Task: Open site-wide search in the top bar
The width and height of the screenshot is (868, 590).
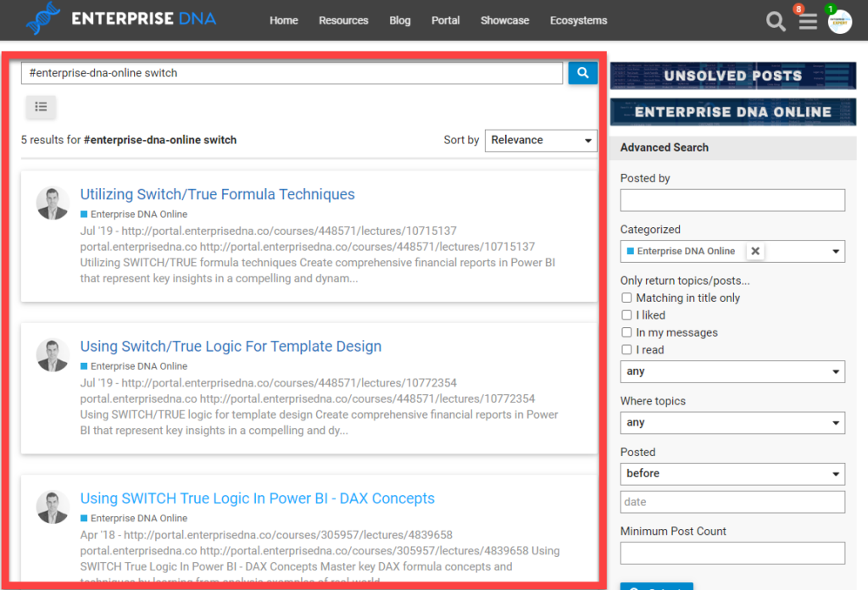Action: pyautogui.click(x=775, y=20)
